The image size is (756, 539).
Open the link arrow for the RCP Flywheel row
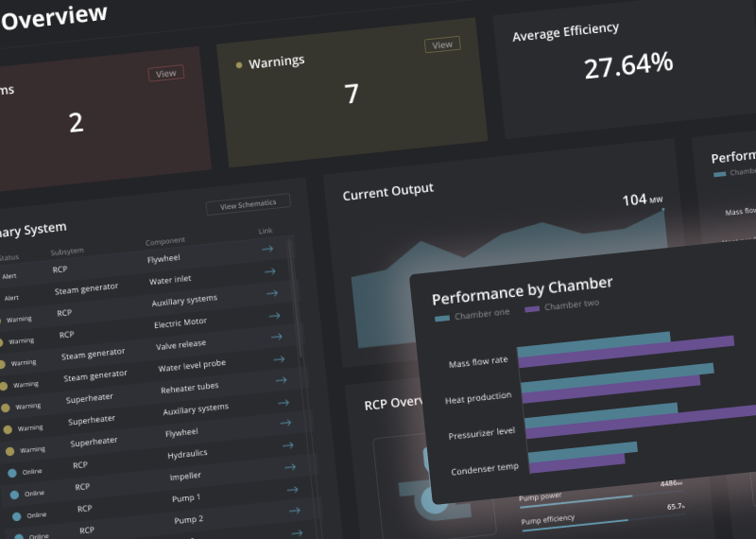[267, 249]
